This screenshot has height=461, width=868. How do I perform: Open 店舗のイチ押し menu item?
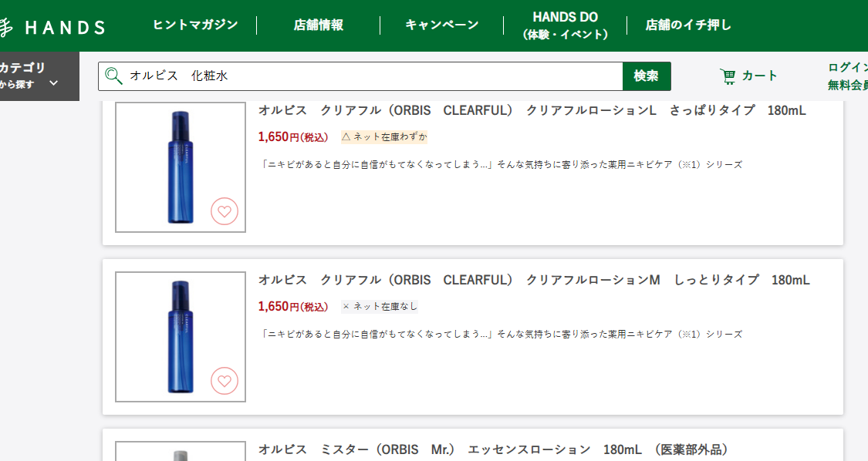[688, 25]
